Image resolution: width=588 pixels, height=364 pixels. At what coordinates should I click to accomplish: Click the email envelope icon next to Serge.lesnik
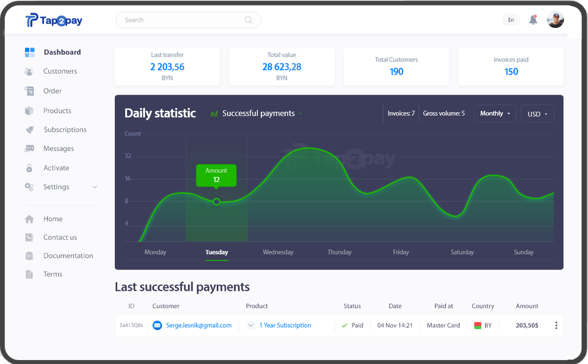157,325
